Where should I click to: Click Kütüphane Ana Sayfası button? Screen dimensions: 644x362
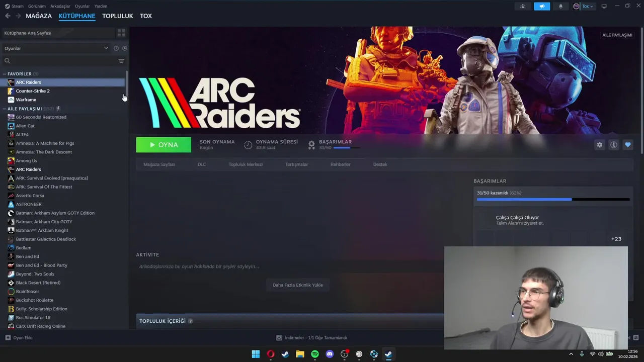pos(57,33)
